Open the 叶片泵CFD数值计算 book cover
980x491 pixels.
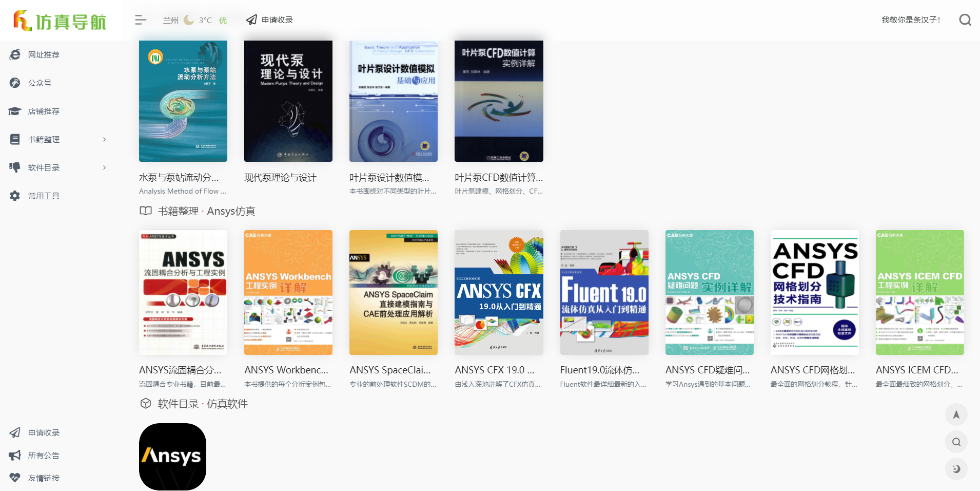coord(499,101)
